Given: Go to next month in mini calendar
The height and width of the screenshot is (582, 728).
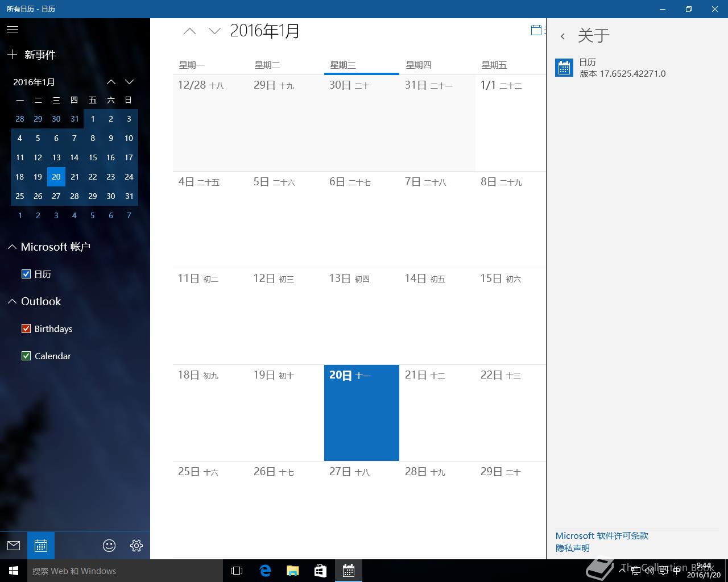Looking at the screenshot, I should tap(130, 82).
